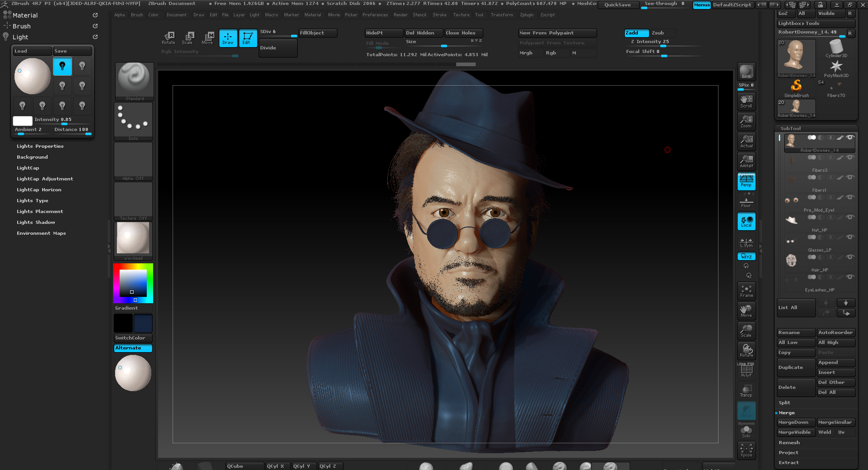Click the L.Sym symmetry icon
Screen dimensions: 868x470
click(x=746, y=242)
